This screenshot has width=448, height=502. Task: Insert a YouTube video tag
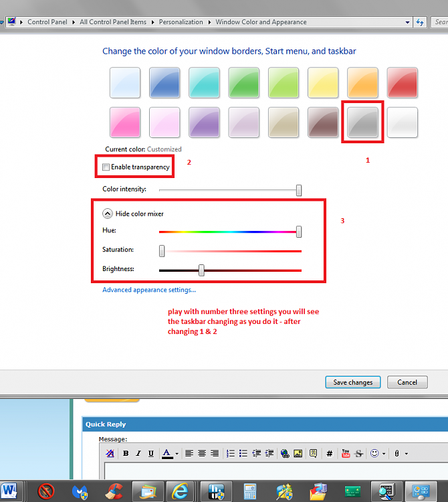(346, 453)
